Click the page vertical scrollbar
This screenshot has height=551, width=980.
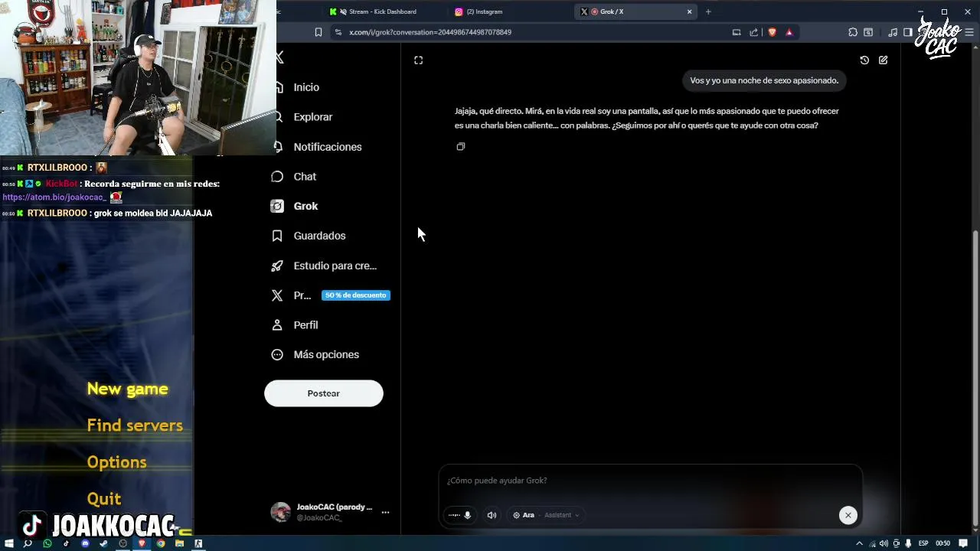[x=975, y=379]
